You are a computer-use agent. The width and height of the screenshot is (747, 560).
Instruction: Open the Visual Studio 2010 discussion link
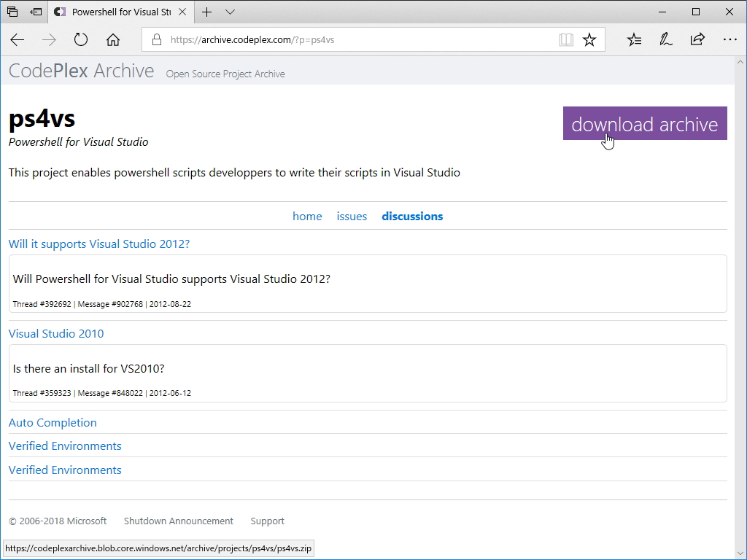click(x=56, y=334)
